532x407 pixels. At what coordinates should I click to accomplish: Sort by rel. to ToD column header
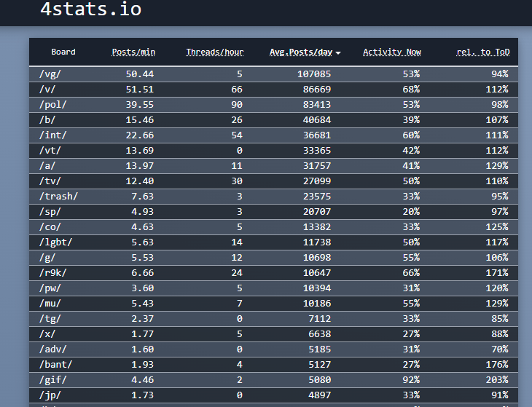tap(482, 52)
